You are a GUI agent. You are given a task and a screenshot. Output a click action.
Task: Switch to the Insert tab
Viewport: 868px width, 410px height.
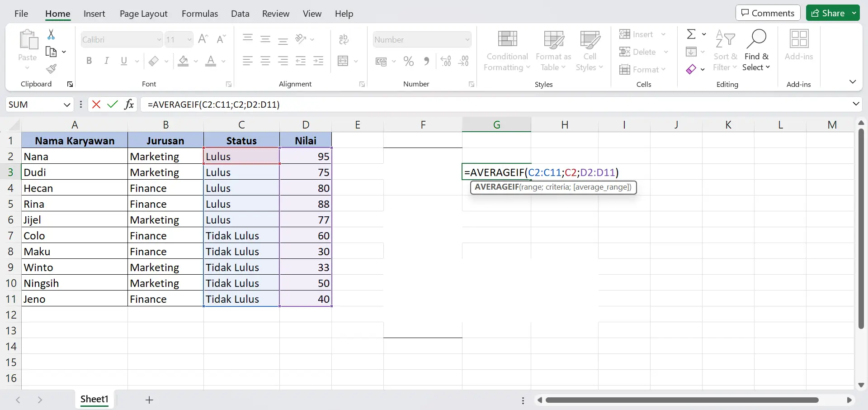pos(94,14)
